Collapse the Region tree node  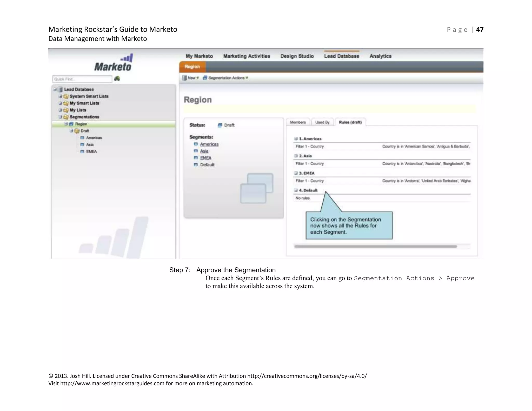pos(66,124)
